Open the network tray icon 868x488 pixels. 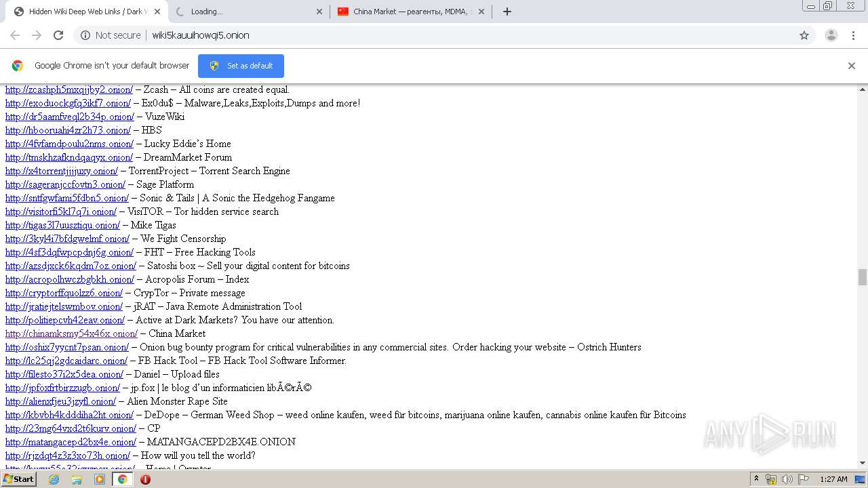[x=771, y=479]
